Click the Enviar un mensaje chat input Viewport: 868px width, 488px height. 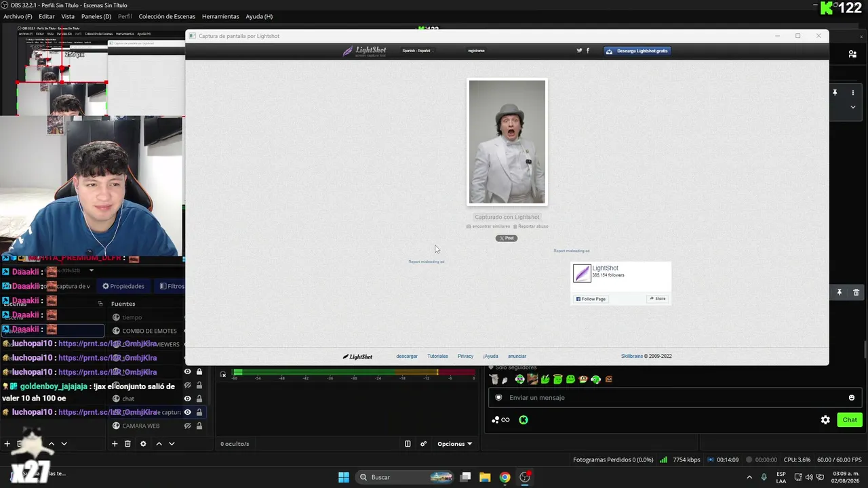[675, 398]
